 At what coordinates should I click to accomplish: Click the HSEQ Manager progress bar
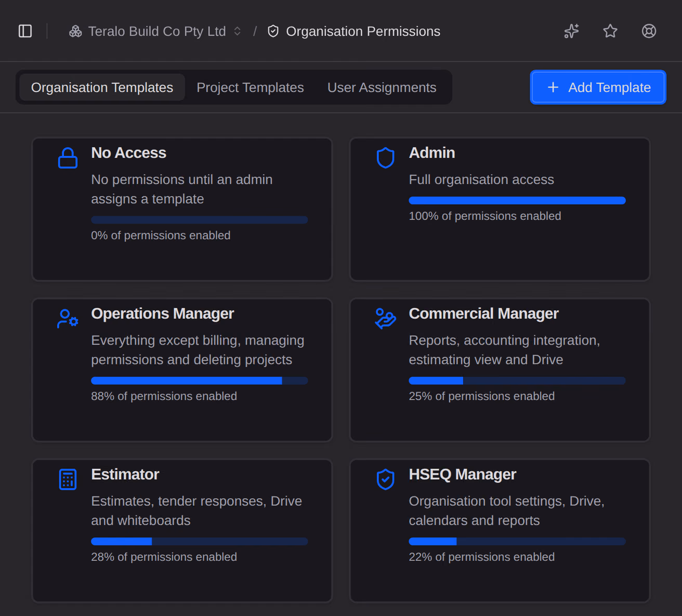point(517,541)
